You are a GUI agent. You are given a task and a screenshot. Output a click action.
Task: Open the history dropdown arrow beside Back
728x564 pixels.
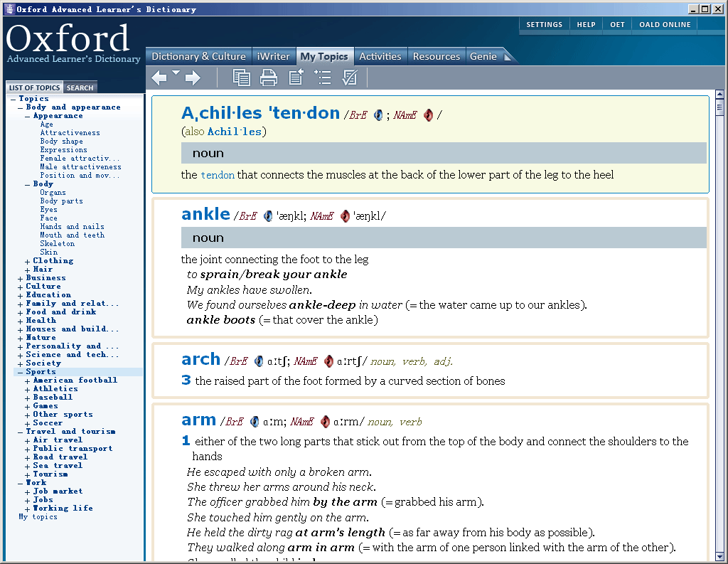[x=176, y=73]
